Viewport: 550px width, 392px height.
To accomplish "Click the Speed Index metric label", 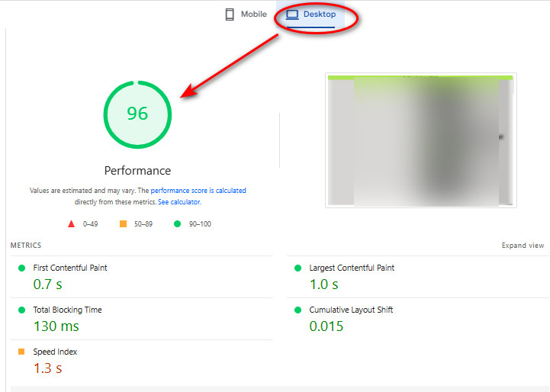I will [x=55, y=352].
